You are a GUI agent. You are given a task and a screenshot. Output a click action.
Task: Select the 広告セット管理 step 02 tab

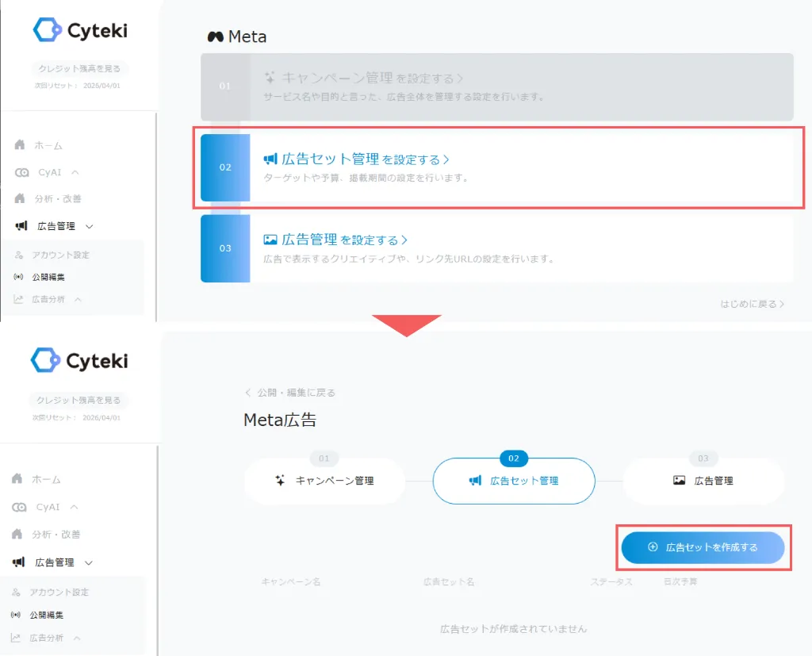514,481
